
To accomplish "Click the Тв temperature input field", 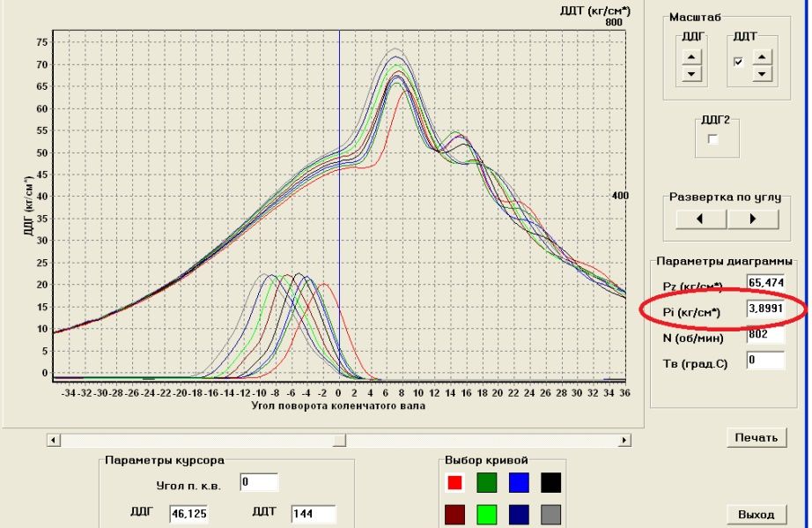I will point(764,360).
